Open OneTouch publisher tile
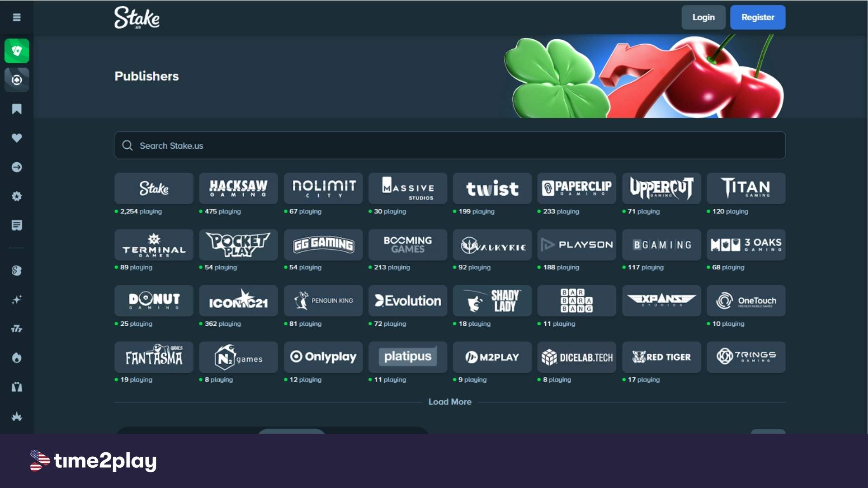The height and width of the screenshot is (488, 868). click(746, 300)
